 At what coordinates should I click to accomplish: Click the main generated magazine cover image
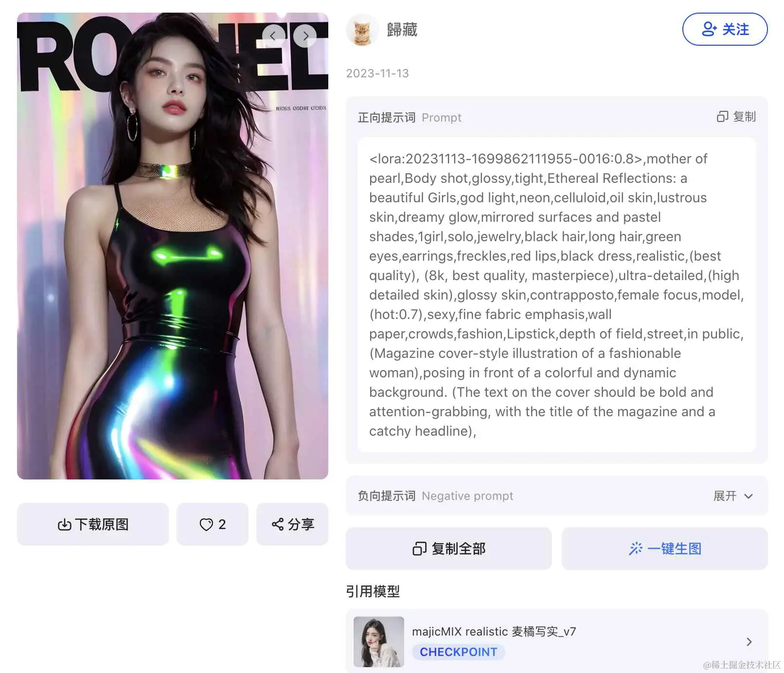coord(173,246)
